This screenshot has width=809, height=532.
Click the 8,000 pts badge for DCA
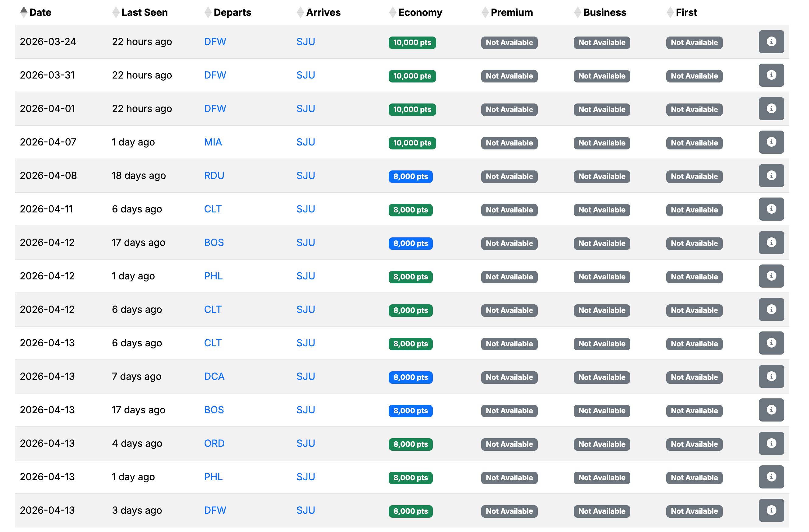point(410,377)
